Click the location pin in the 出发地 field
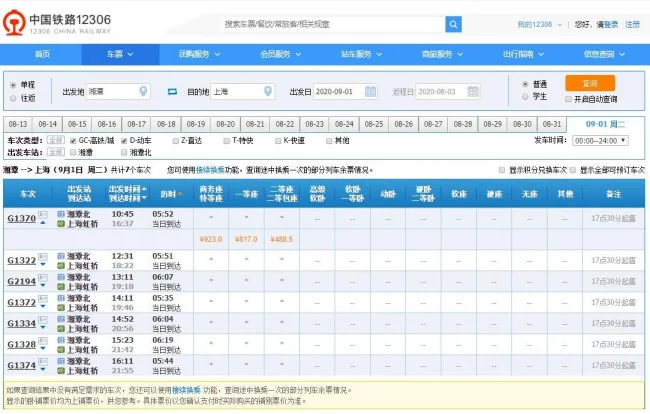Screen dimensions: 650x414 tap(143, 91)
